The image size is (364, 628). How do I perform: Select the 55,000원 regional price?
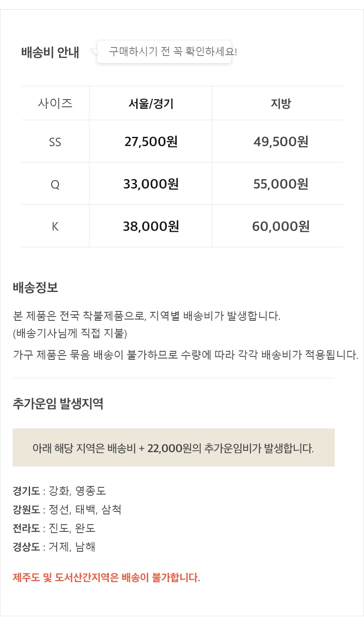click(281, 184)
